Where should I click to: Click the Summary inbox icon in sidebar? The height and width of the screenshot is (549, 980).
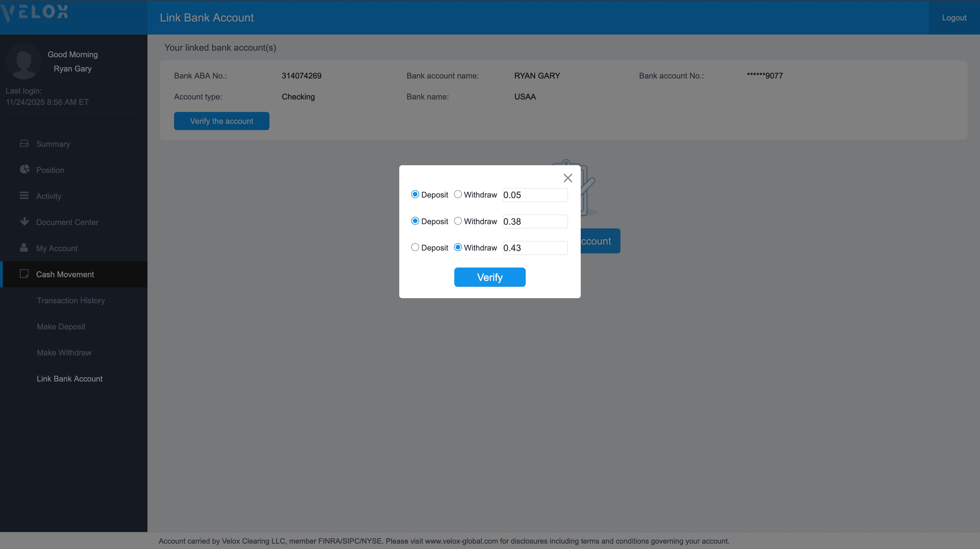point(24,143)
